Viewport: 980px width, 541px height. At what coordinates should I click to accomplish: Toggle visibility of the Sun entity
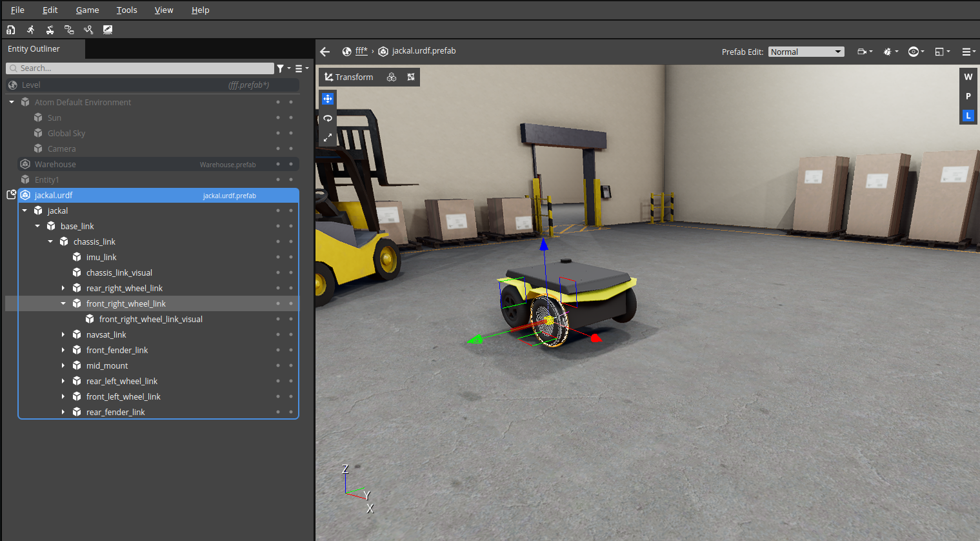tap(278, 117)
